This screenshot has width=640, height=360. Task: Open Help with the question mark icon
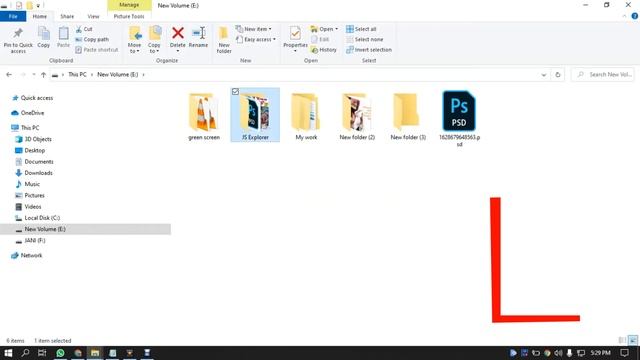coord(634,16)
